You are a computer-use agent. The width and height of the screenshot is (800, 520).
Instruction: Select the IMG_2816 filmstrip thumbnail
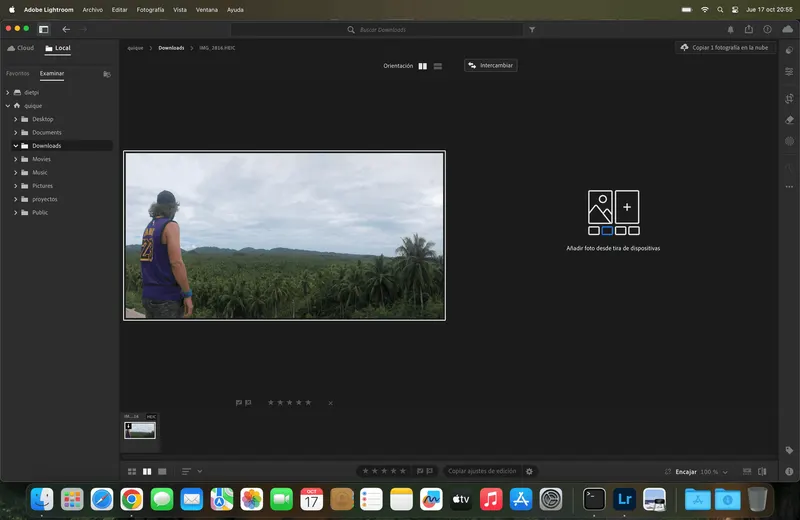click(x=140, y=430)
